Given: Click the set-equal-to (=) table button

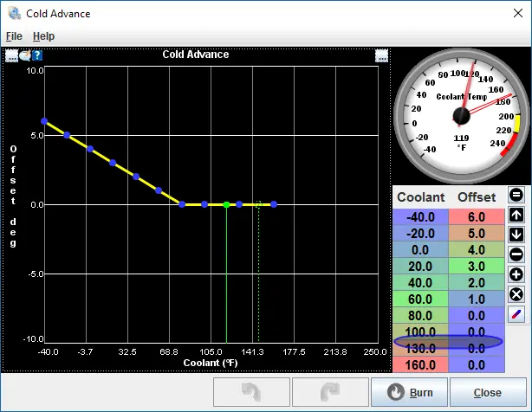Looking at the screenshot, I should [x=516, y=195].
